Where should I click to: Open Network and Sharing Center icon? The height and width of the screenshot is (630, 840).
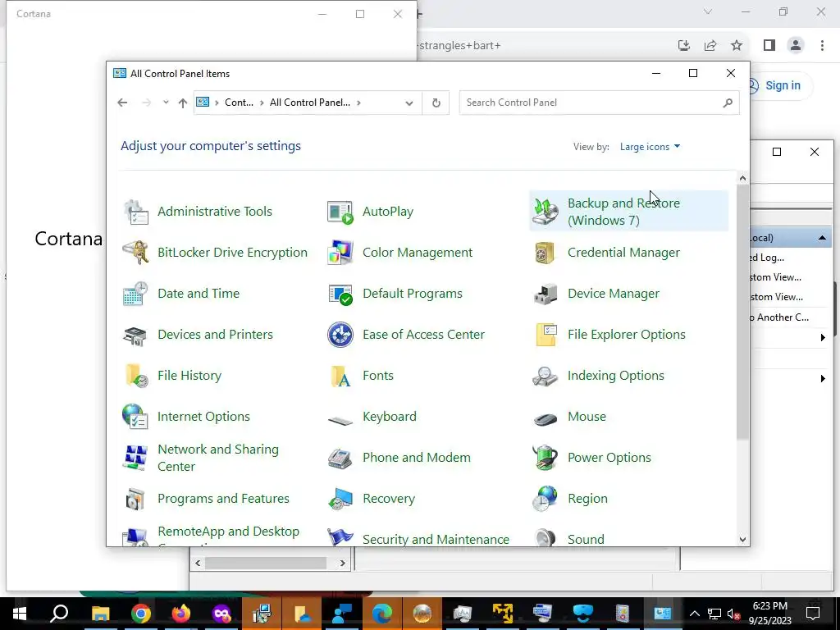click(x=135, y=458)
